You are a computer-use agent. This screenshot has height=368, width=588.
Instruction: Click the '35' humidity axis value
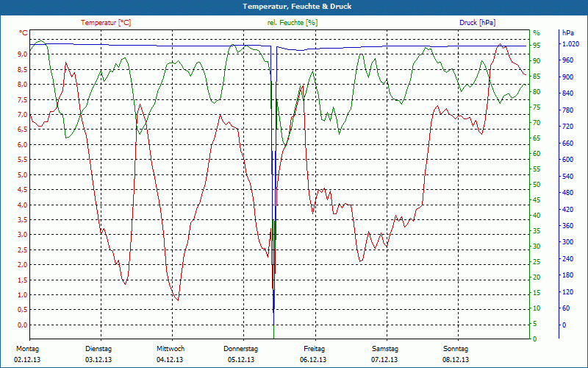pyautogui.click(x=537, y=231)
